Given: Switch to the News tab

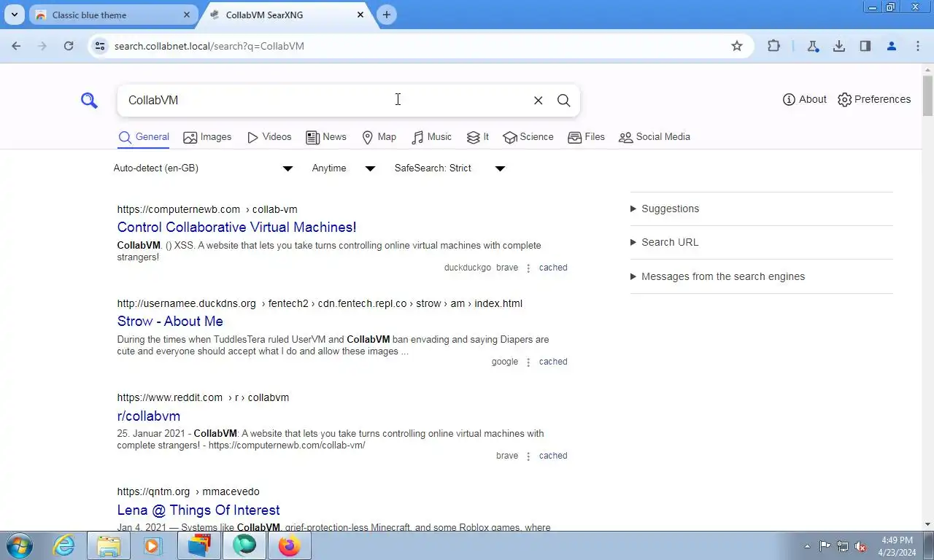Looking at the screenshot, I should click(x=326, y=137).
